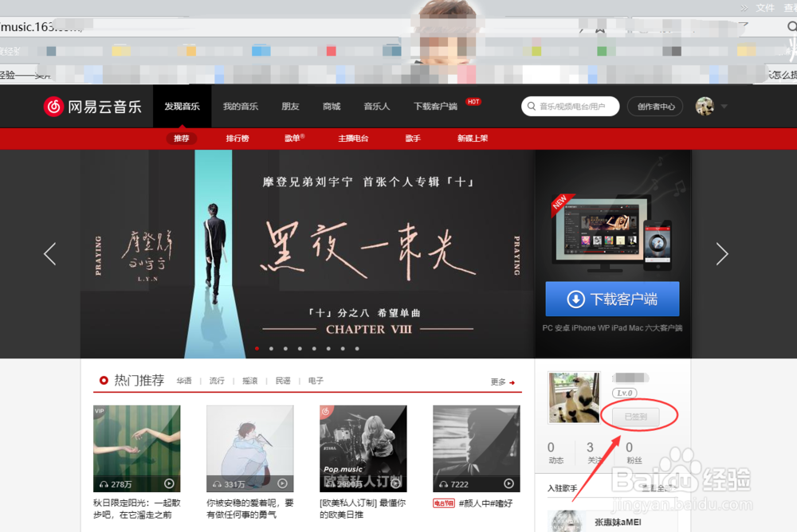Play the radio program with 7222 plays
The width and height of the screenshot is (797, 532).
(x=508, y=483)
